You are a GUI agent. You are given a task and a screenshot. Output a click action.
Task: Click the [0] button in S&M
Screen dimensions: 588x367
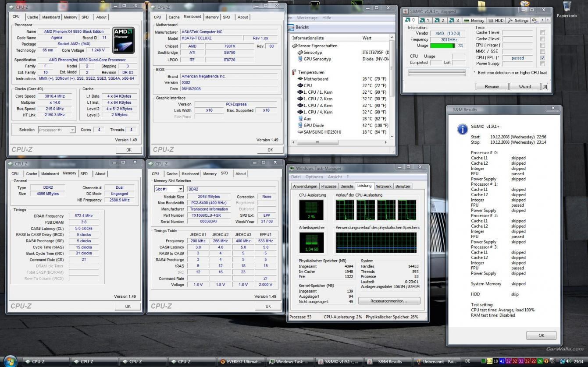tap(545, 87)
